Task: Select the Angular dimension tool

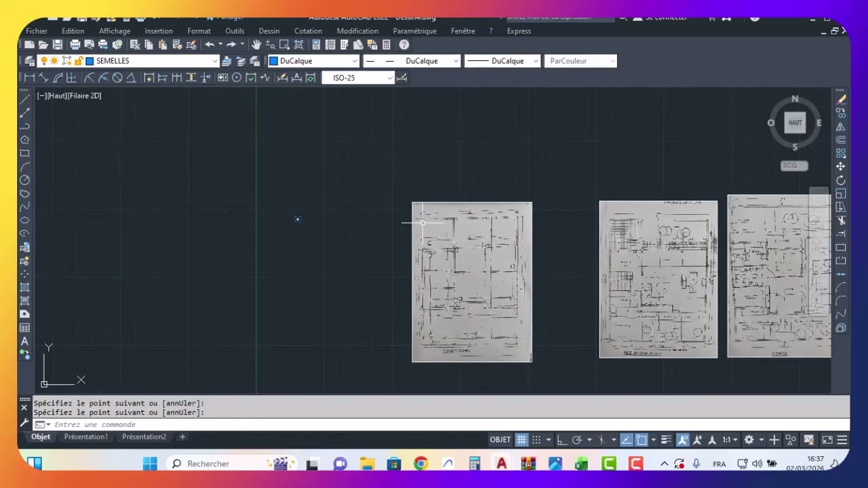Action: [131, 78]
